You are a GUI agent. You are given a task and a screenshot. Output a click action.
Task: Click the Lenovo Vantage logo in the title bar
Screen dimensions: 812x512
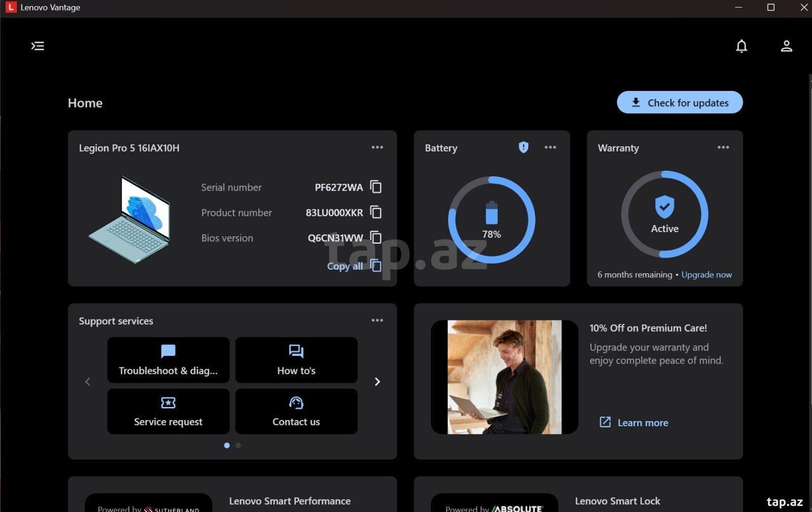tap(11, 8)
